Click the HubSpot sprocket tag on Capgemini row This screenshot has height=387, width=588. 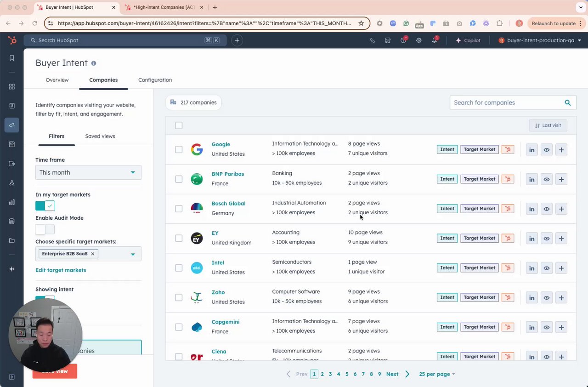[x=508, y=327]
